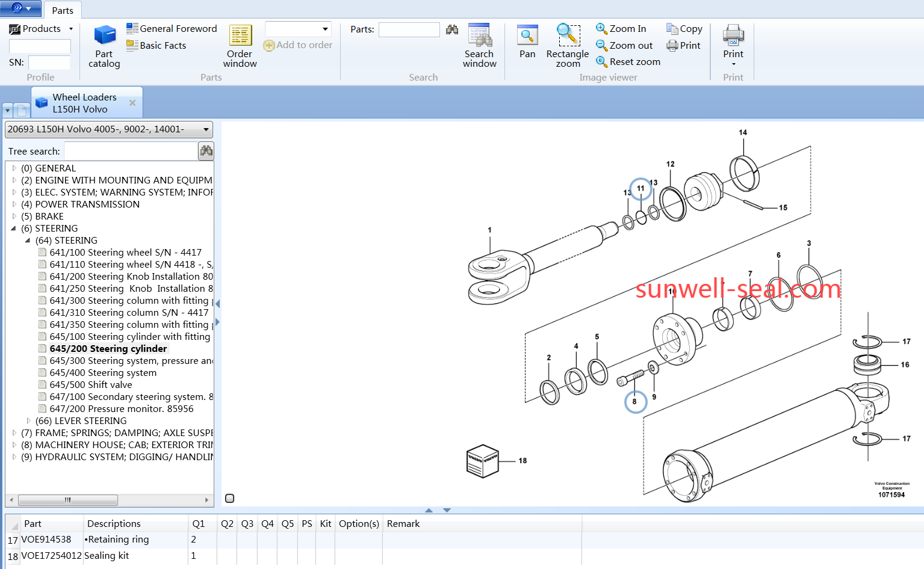Select the Wheel Loaders L150H Volvo tab
The height and width of the screenshot is (569, 924).
(x=84, y=103)
